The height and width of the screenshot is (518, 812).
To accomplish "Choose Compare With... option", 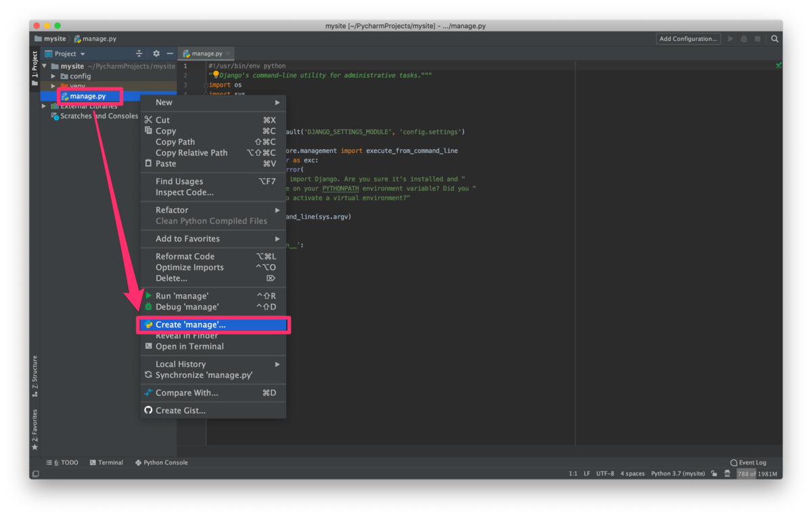I will tap(213, 392).
